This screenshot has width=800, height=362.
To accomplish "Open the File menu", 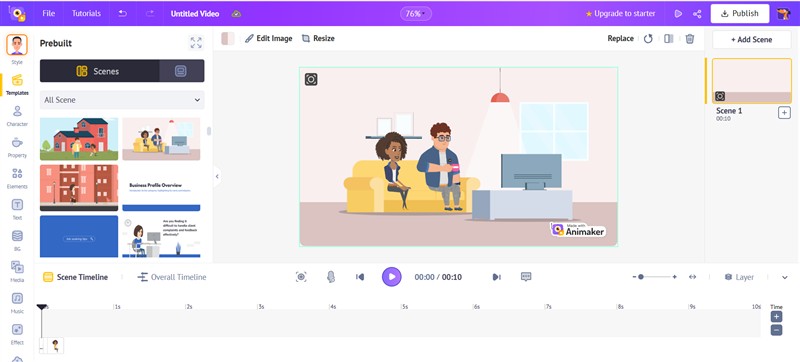I will 48,13.
